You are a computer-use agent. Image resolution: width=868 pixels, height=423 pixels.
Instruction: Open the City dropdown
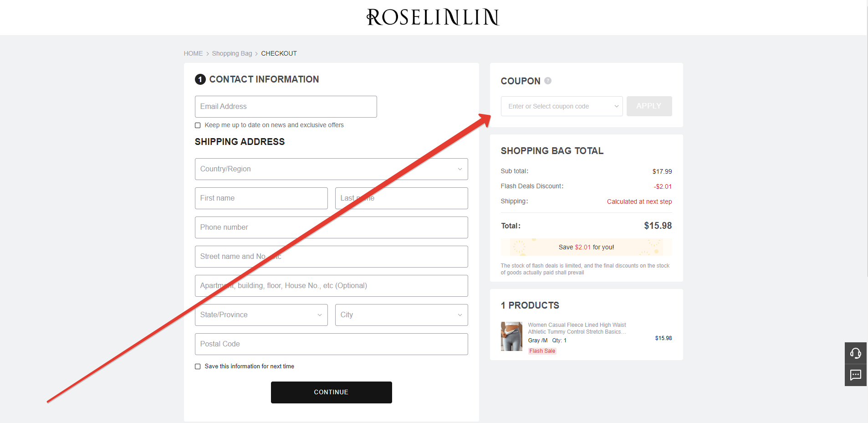[401, 315]
